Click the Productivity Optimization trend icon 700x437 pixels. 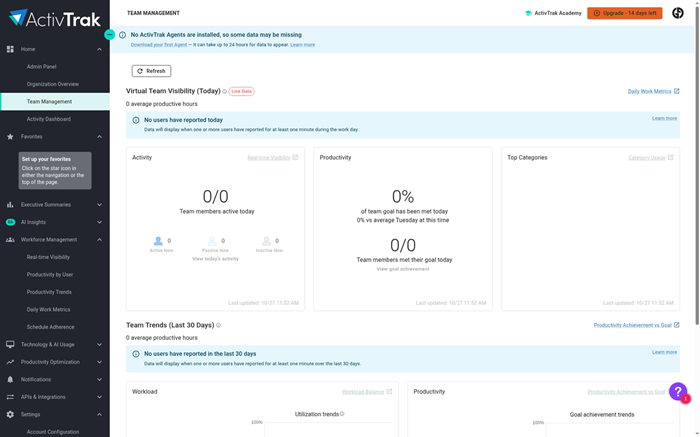tap(10, 362)
